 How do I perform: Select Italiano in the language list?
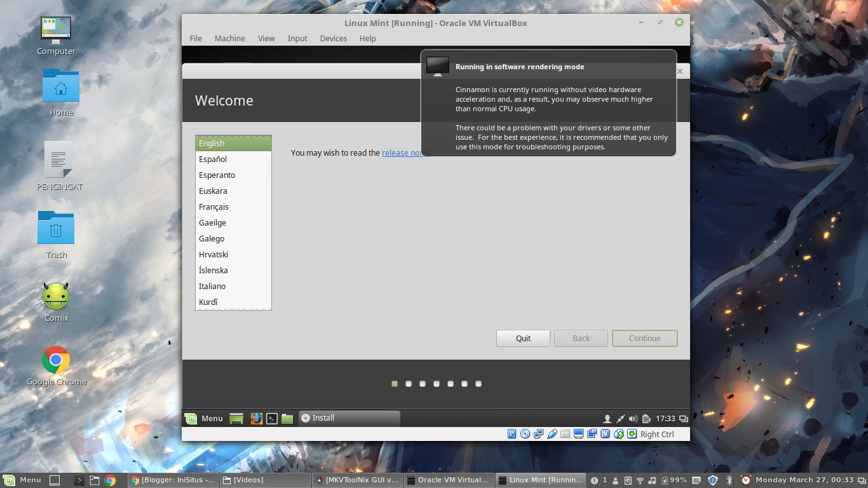[x=233, y=287]
